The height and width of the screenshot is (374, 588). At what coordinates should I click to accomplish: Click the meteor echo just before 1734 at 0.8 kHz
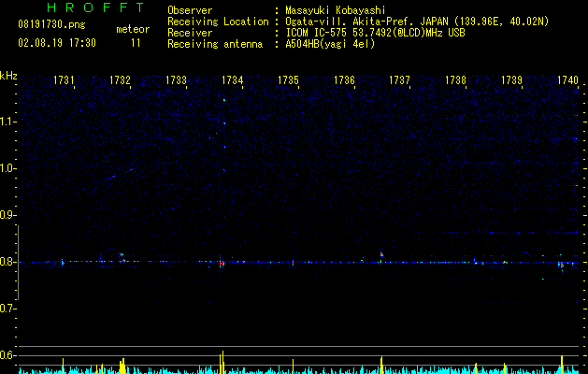222,264
